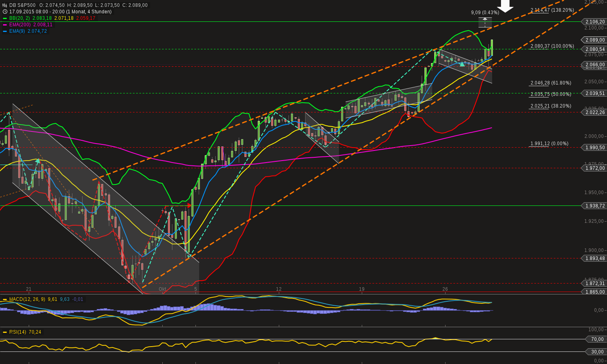Click the RSI 70,00 level tag
This screenshot has height=364, width=607.
596,339
